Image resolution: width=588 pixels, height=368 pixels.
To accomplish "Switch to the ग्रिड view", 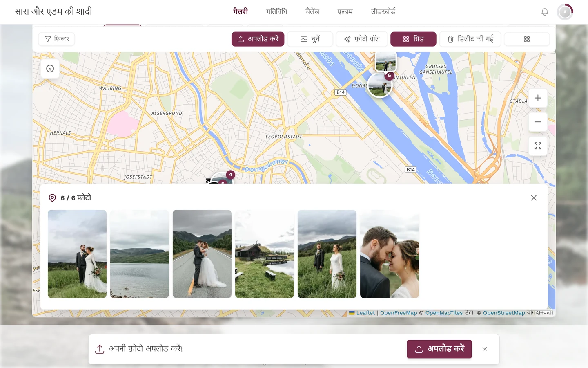I will coord(413,39).
